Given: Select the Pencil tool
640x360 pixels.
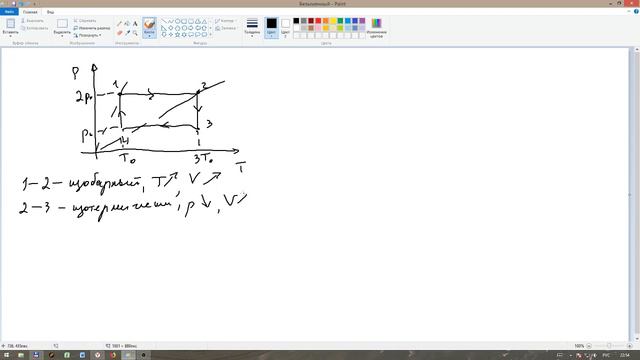Looking at the screenshot, I should 120,24.
